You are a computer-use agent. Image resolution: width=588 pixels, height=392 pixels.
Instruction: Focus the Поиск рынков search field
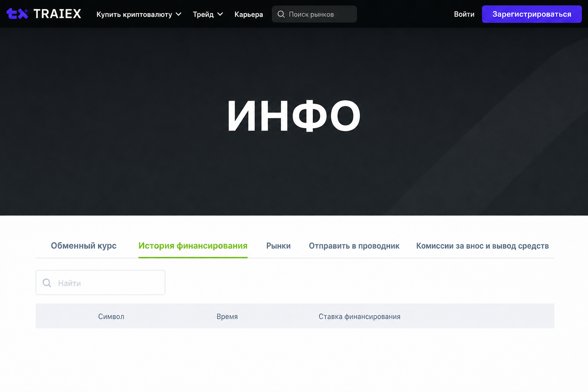pos(314,14)
